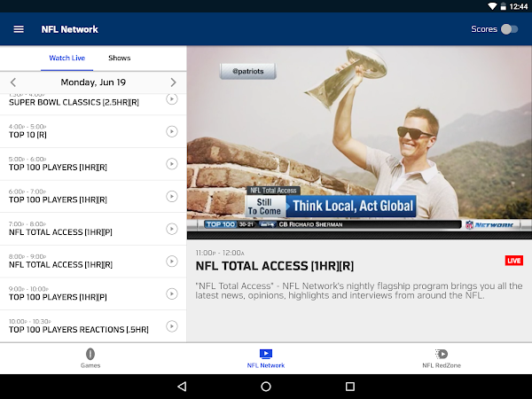Viewport: 532px width, 399px height.
Task: Play Top 100 Players [1HR][P] at 9:00p
Action: pyautogui.click(x=172, y=293)
